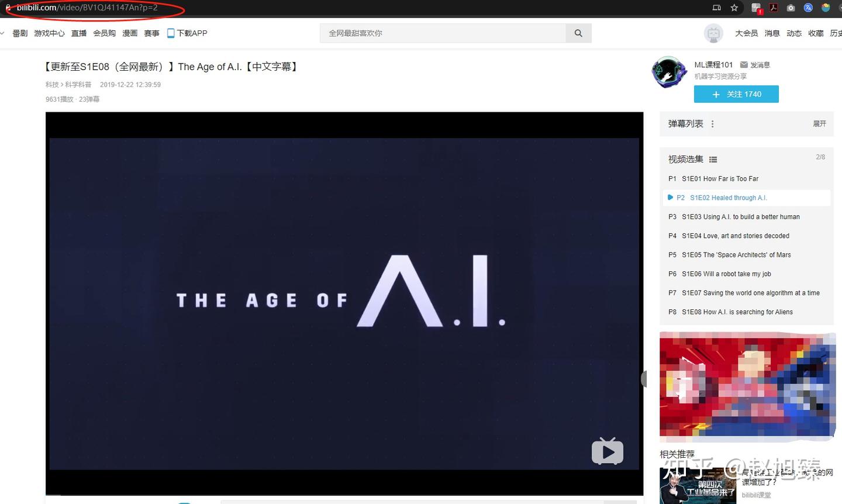This screenshot has height=504, width=842.
Task: Click the three-dot menu beside 弹幕列表
Action: click(712, 124)
